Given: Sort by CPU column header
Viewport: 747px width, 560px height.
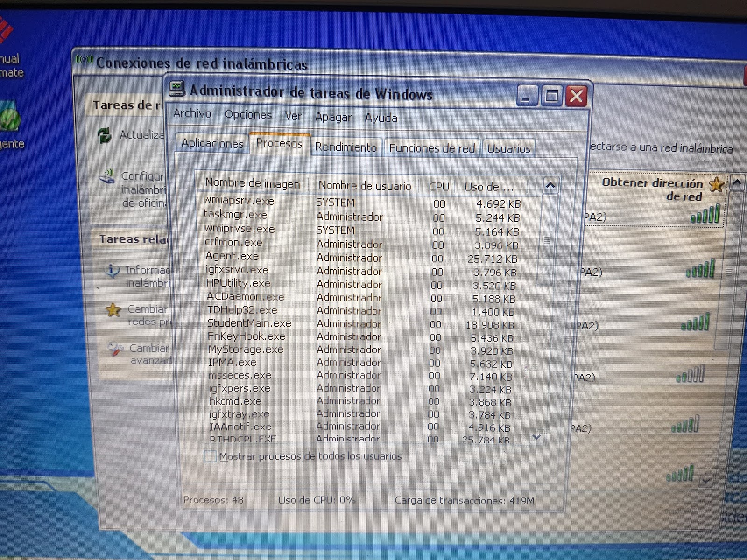Looking at the screenshot, I should [x=439, y=187].
